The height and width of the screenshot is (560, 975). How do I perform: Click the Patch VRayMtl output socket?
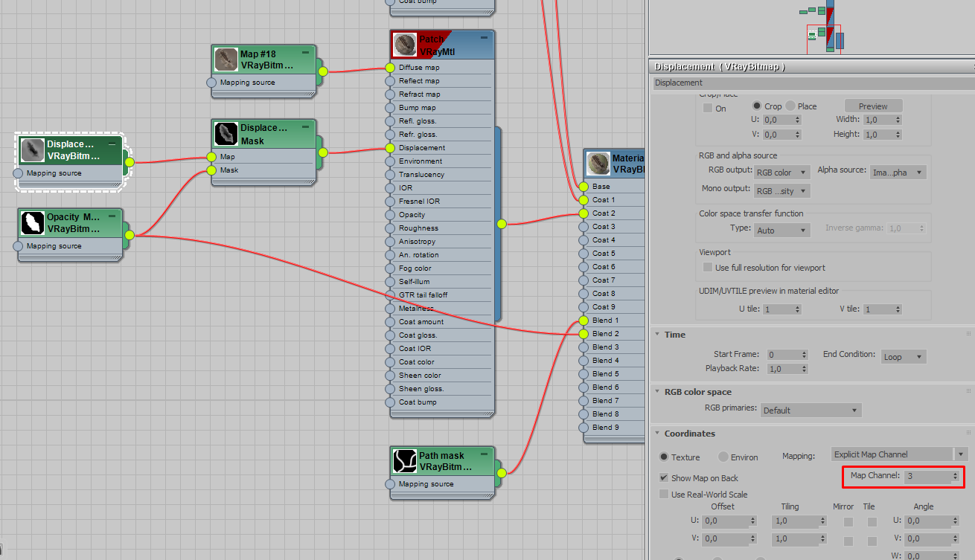tap(502, 223)
